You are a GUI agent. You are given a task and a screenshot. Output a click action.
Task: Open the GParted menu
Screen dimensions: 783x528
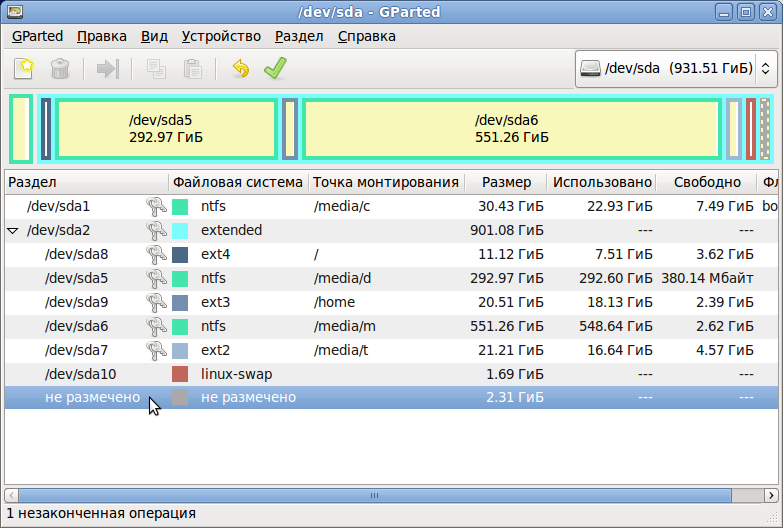[x=37, y=36]
